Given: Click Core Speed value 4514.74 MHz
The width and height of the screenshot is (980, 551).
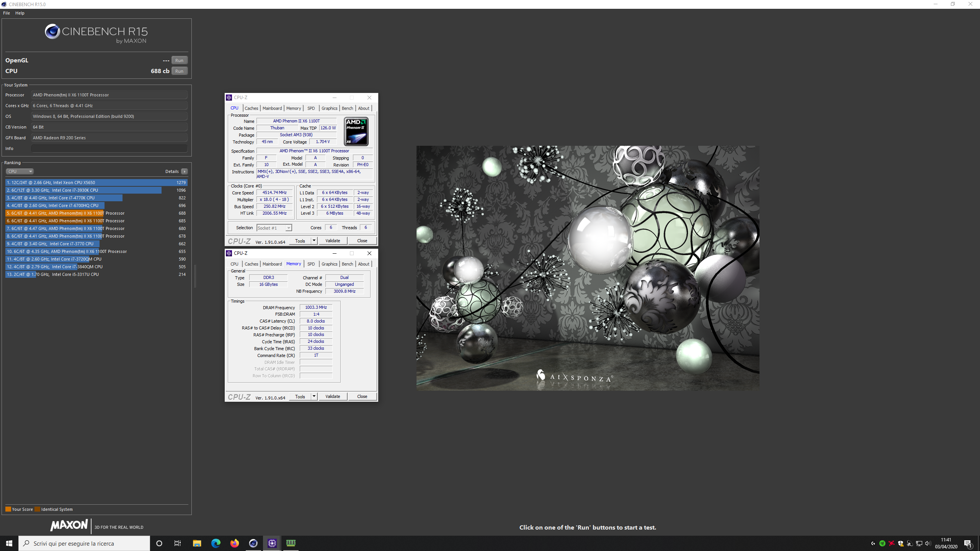Looking at the screenshot, I should click(274, 193).
